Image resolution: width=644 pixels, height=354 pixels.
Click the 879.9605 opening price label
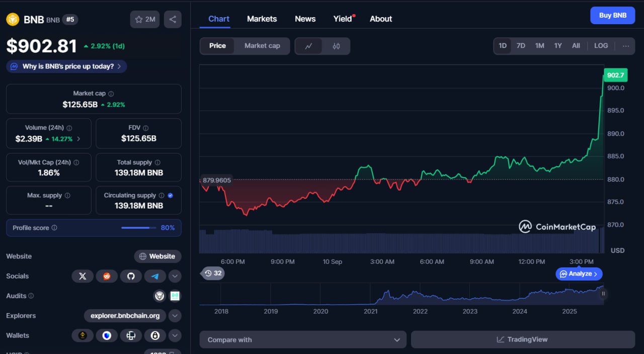(x=216, y=180)
